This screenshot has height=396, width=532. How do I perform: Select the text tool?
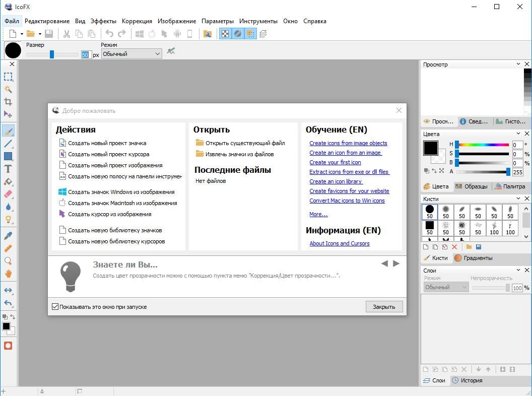pos(8,169)
